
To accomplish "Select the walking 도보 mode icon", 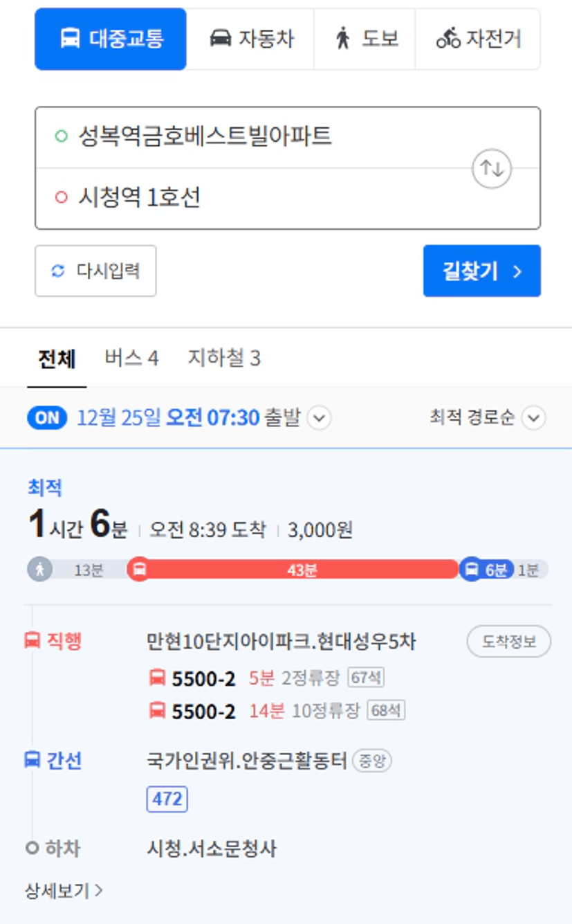I will pos(343,39).
